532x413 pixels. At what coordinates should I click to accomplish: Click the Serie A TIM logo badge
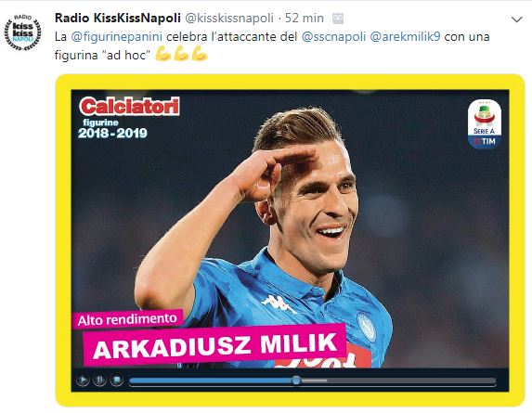(484, 124)
